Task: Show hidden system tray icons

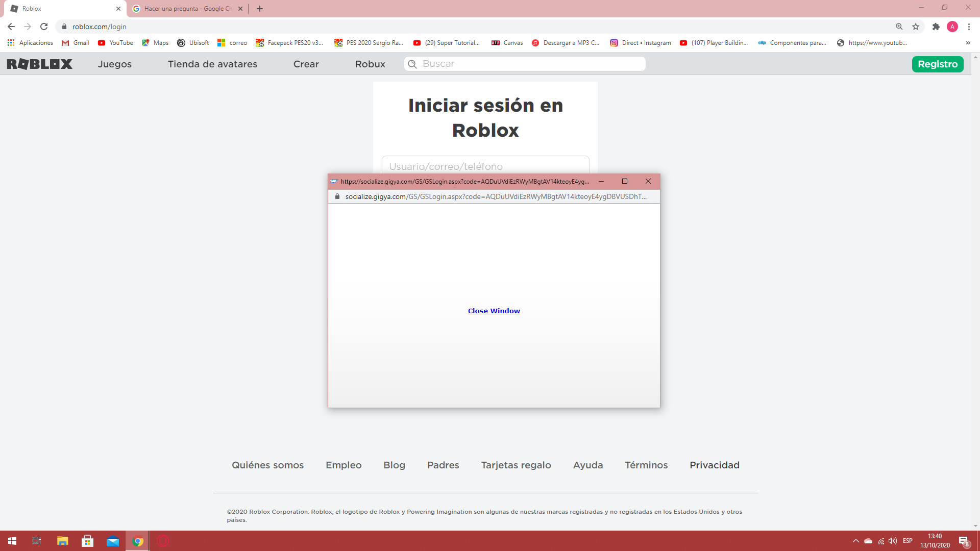Action: pyautogui.click(x=855, y=541)
